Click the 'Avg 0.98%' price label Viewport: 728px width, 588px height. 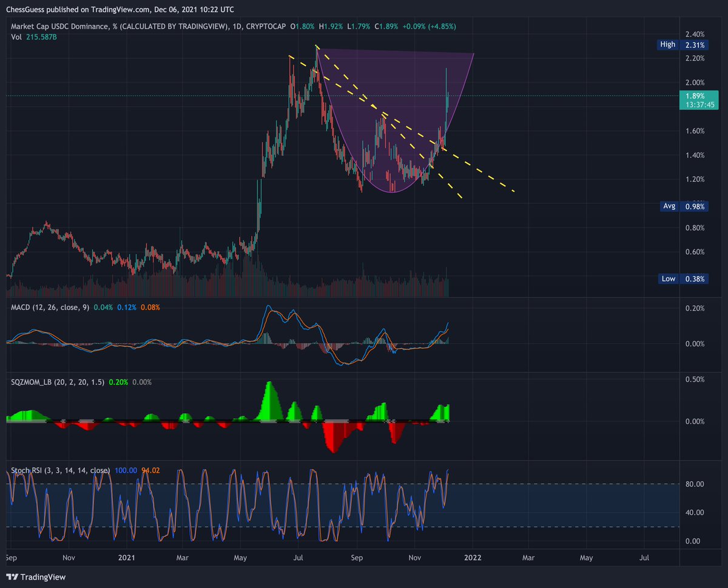(x=683, y=206)
